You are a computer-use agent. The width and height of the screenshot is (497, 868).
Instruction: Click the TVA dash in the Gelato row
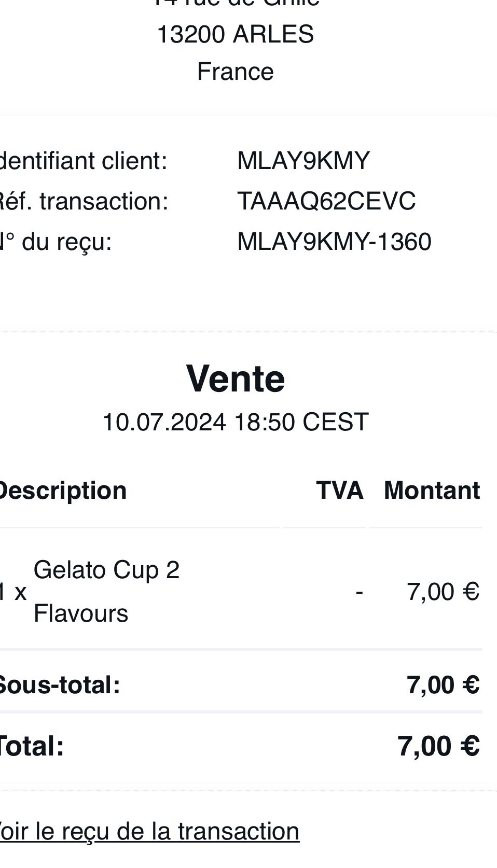point(359,592)
